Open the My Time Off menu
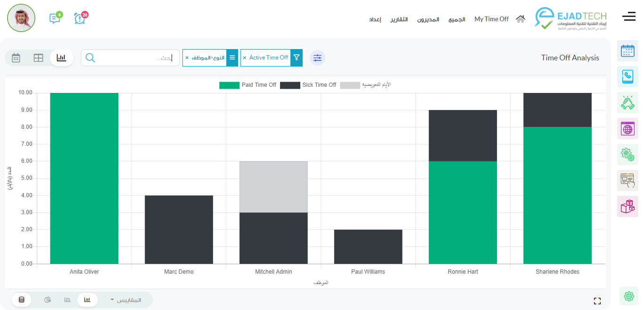Screen dimensions: 644x310 (491, 19)
